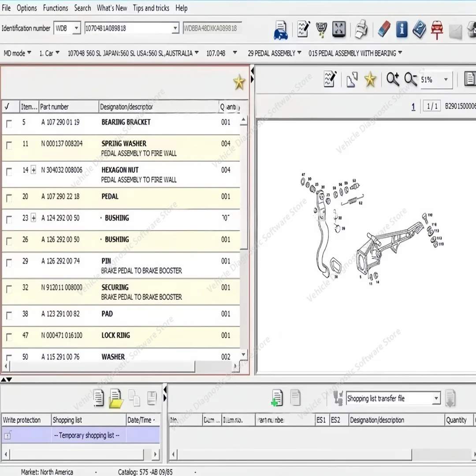Click the transfer icon beside Shopping list transfer file
The width and height of the screenshot is (476, 476).
tap(338, 398)
